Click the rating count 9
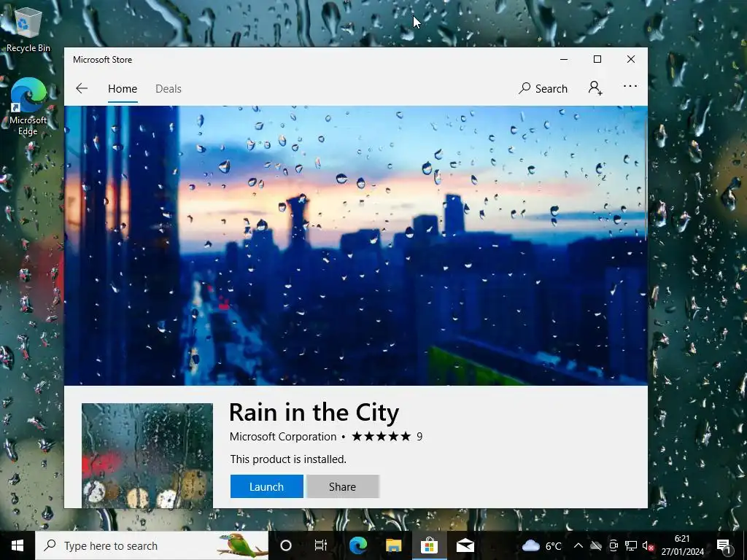 click(x=419, y=437)
